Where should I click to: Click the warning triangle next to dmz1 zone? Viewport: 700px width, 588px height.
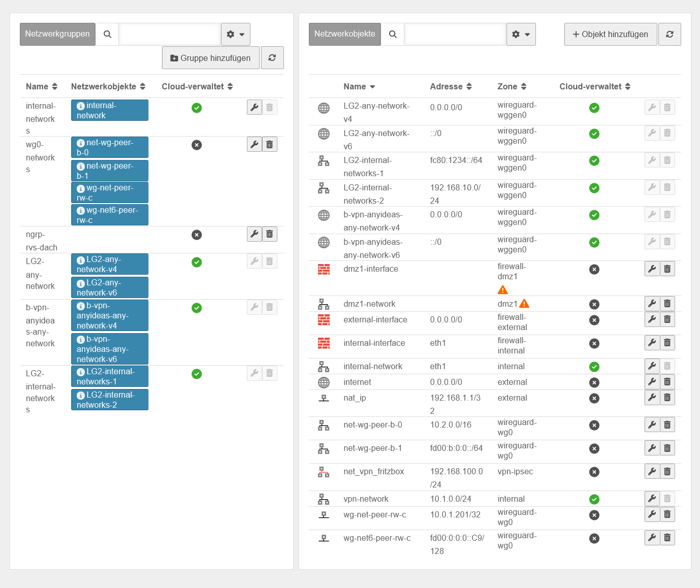click(524, 304)
